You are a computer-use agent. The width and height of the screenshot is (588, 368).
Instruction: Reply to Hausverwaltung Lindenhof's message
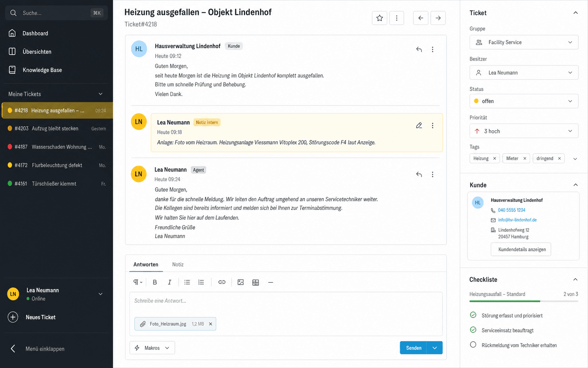click(x=419, y=49)
